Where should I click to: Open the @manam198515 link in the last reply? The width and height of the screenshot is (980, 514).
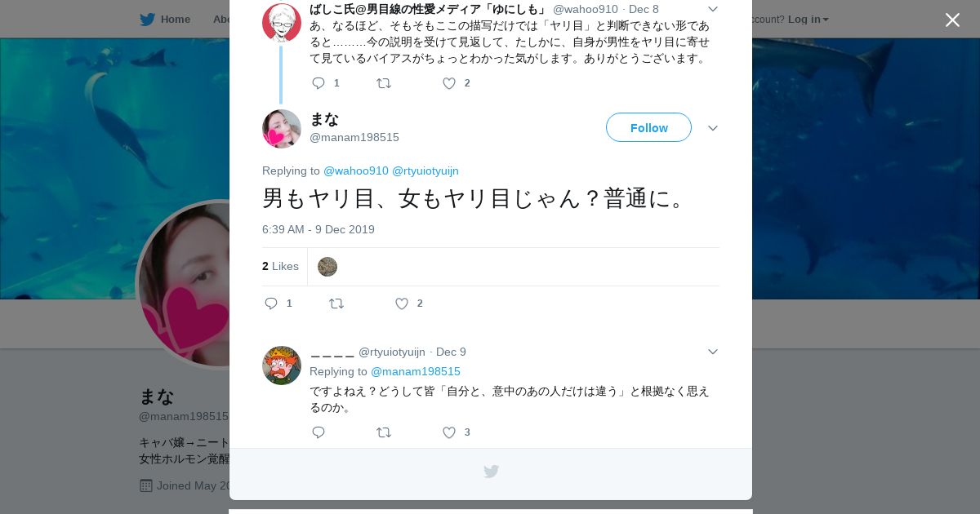coord(416,371)
